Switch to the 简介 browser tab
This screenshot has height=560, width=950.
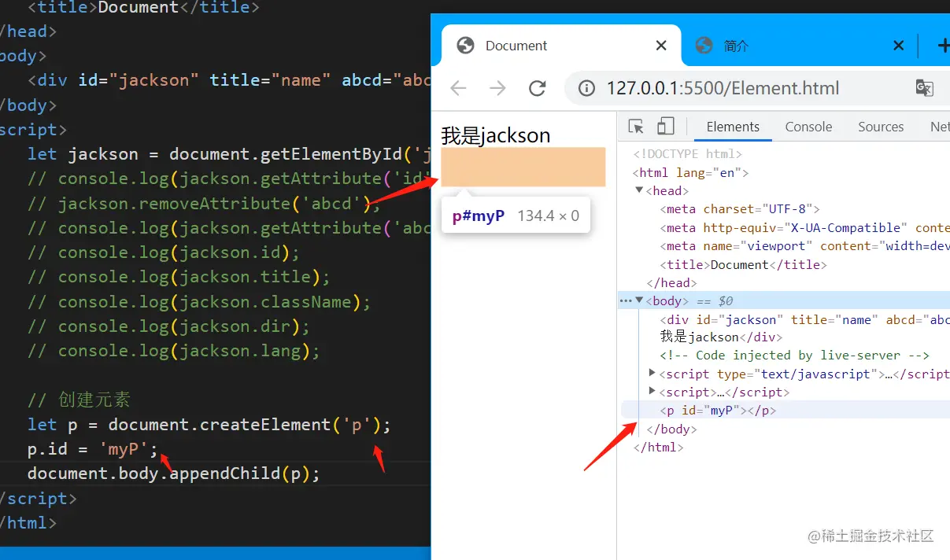click(799, 46)
